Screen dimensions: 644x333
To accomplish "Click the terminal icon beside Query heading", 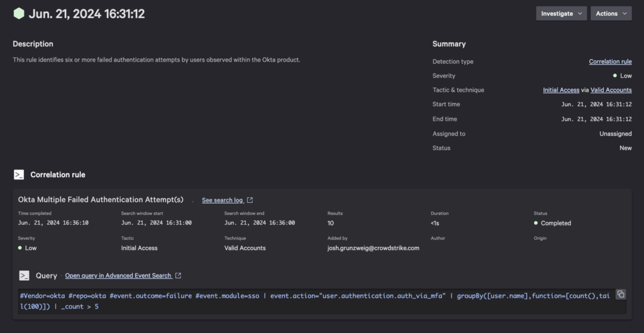I will point(25,276).
